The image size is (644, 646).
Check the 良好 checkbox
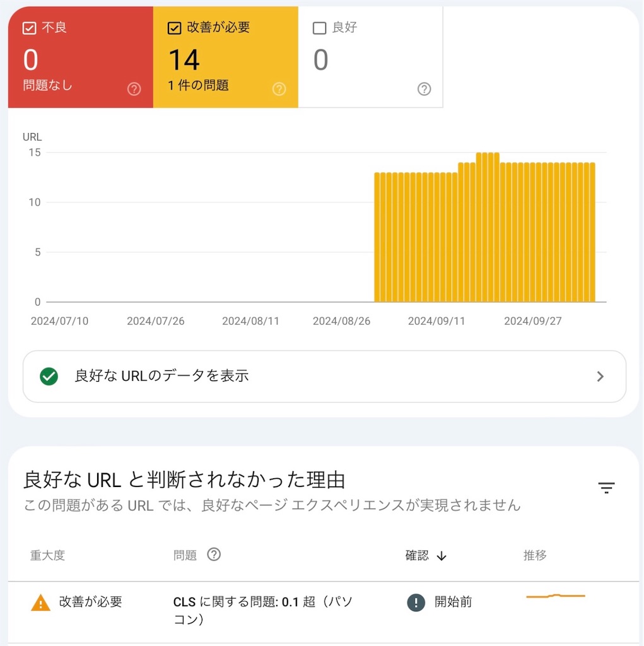pyautogui.click(x=319, y=28)
